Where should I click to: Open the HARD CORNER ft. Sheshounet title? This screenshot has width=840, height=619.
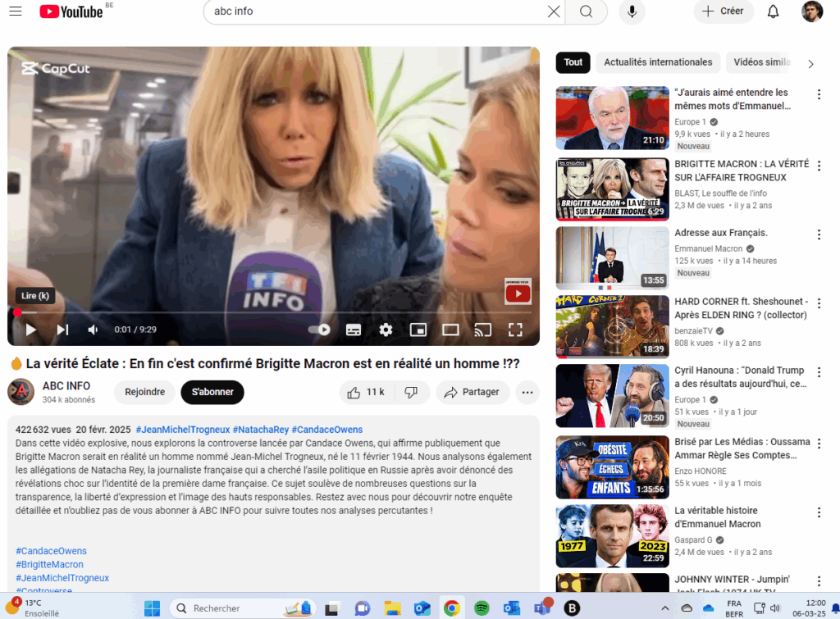742,308
